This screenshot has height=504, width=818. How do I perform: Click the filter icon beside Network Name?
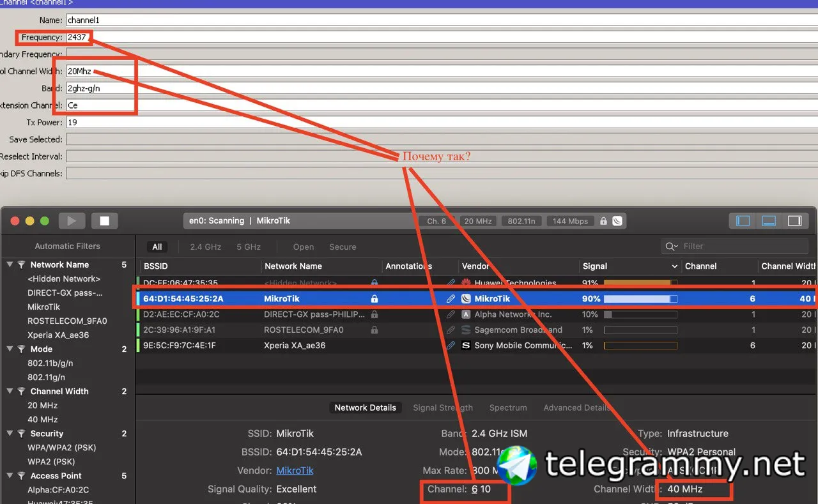pyautogui.click(x=21, y=264)
